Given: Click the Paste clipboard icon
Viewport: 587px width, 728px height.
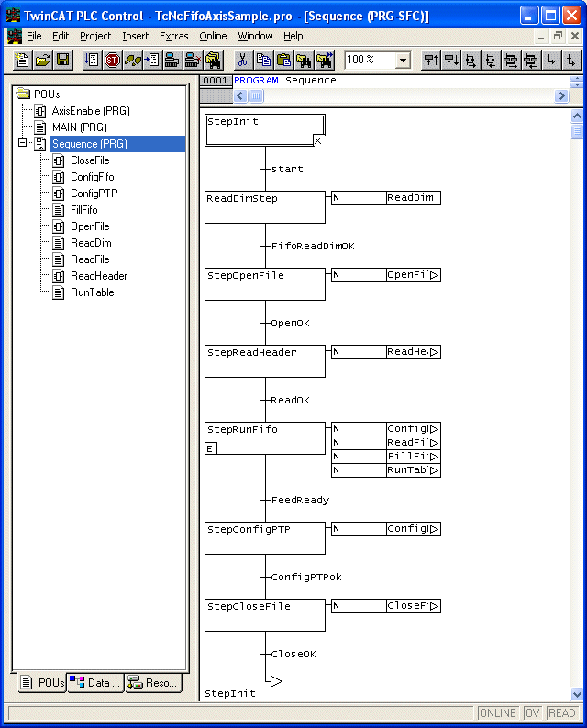Looking at the screenshot, I should 282,61.
